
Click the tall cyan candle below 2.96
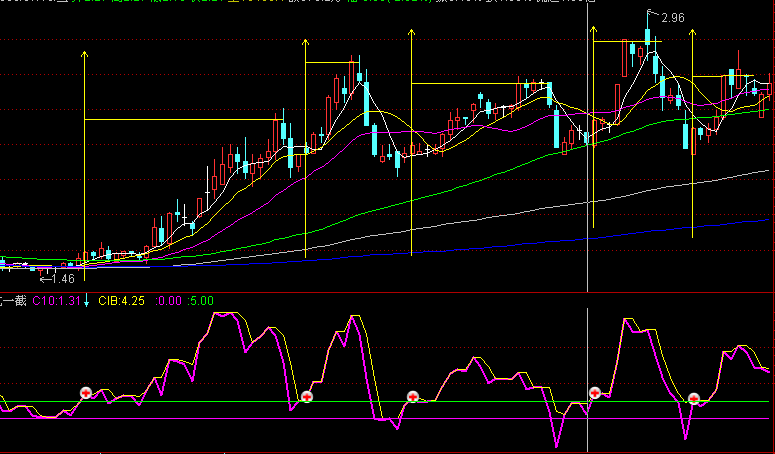click(649, 36)
